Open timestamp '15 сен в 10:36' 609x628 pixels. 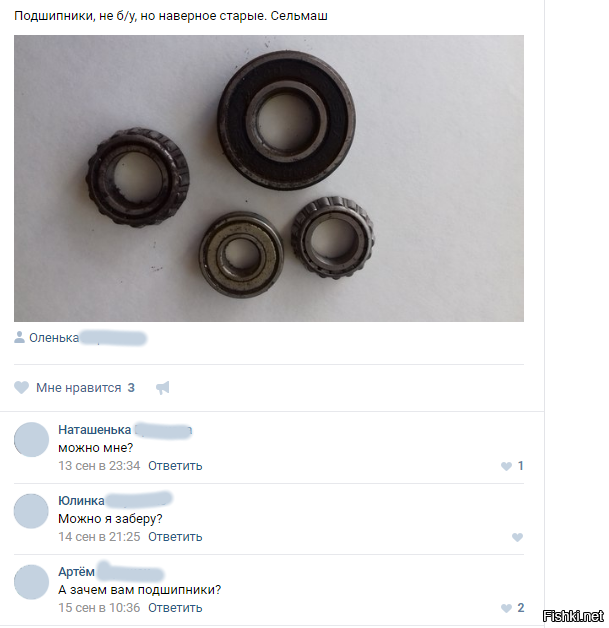(99, 608)
